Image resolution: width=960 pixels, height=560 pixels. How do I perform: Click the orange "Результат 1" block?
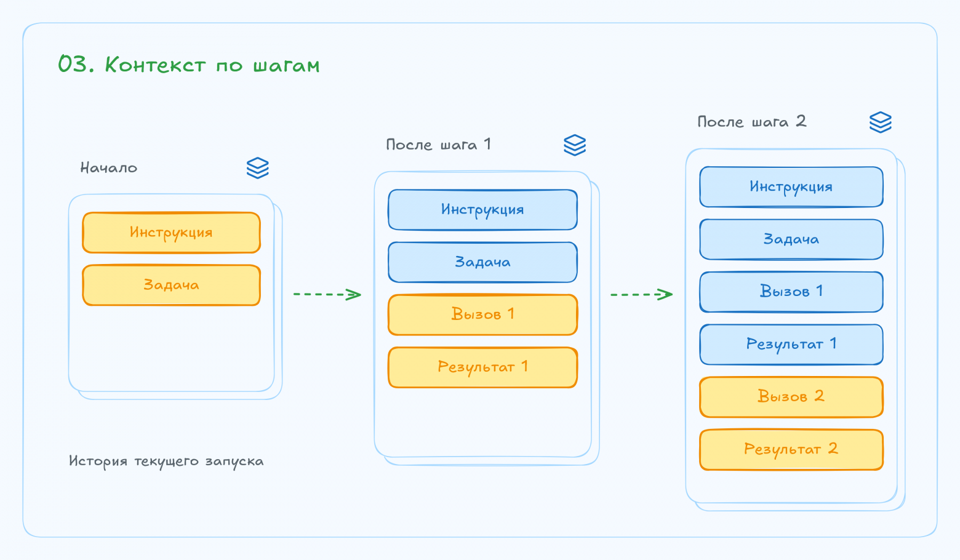click(483, 367)
